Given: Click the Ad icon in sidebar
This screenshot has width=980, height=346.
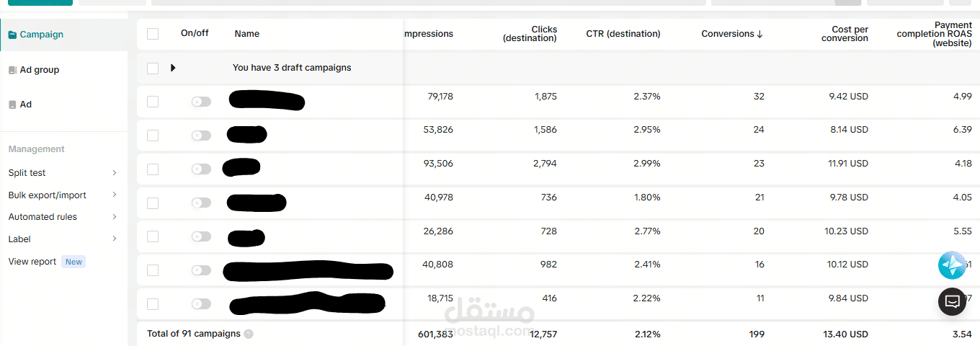Looking at the screenshot, I should click(x=12, y=105).
